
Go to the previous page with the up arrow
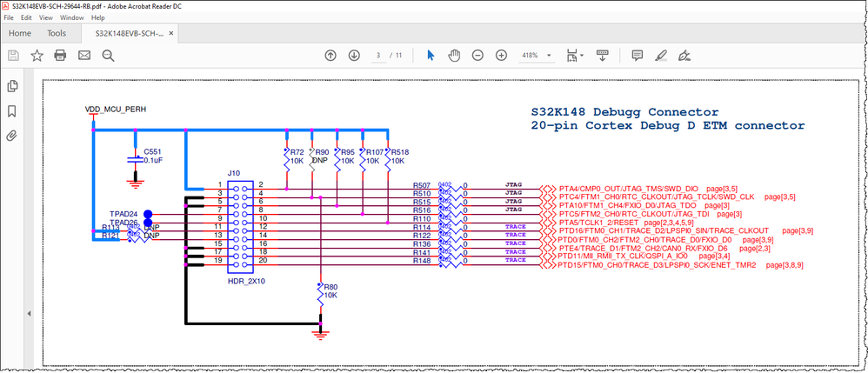[x=331, y=56]
